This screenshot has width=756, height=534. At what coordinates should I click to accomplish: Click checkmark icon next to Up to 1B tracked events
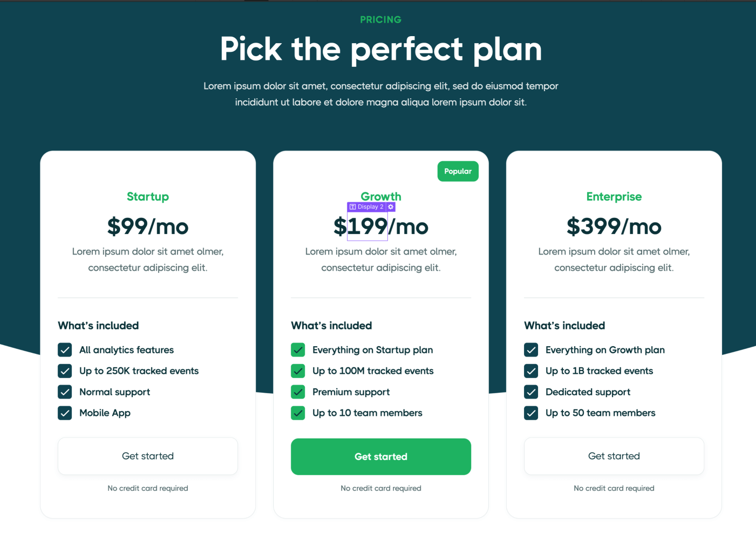(x=531, y=371)
